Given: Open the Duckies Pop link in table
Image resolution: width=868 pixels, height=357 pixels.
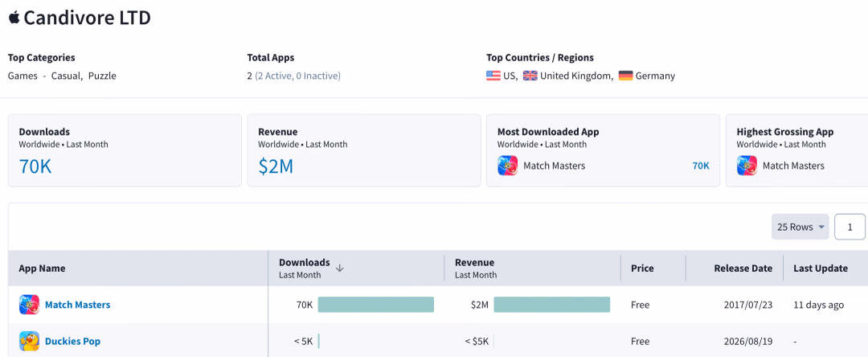Looking at the screenshot, I should [x=72, y=341].
